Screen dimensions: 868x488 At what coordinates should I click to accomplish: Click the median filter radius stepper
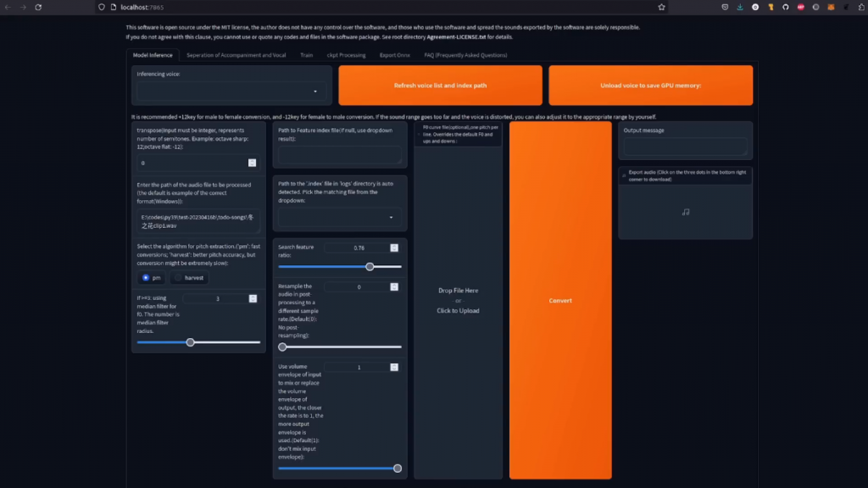tap(253, 299)
